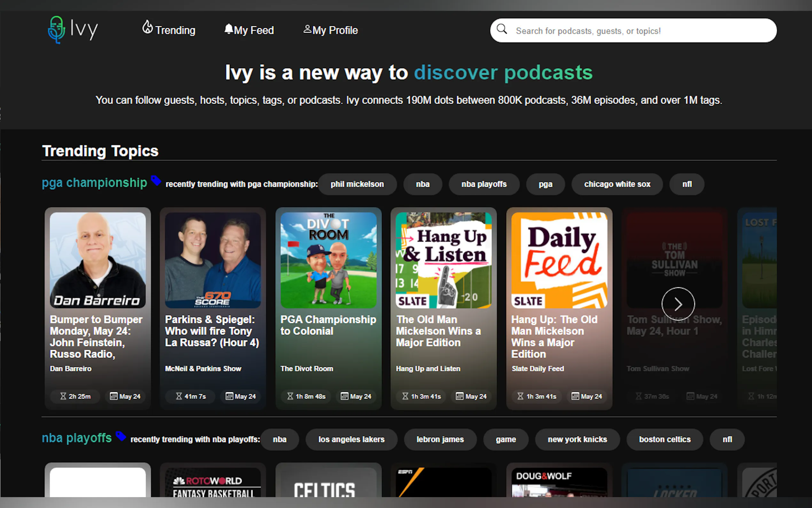Image resolution: width=812 pixels, height=508 pixels.
Task: Open the Slate Daily Feed cover image
Action: 559,260
